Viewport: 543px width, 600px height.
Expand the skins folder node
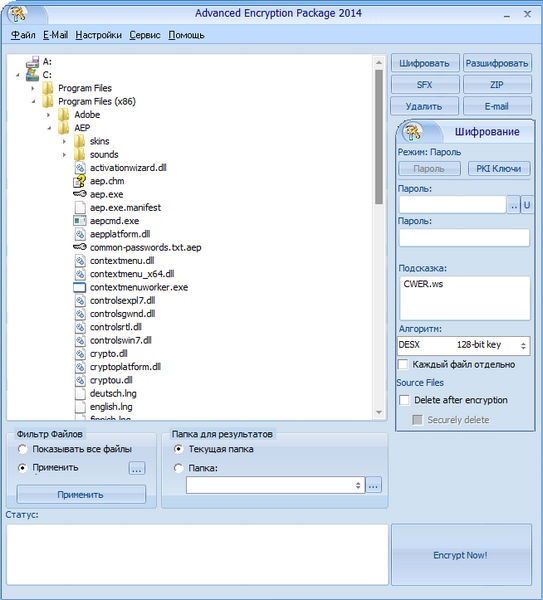click(64, 142)
